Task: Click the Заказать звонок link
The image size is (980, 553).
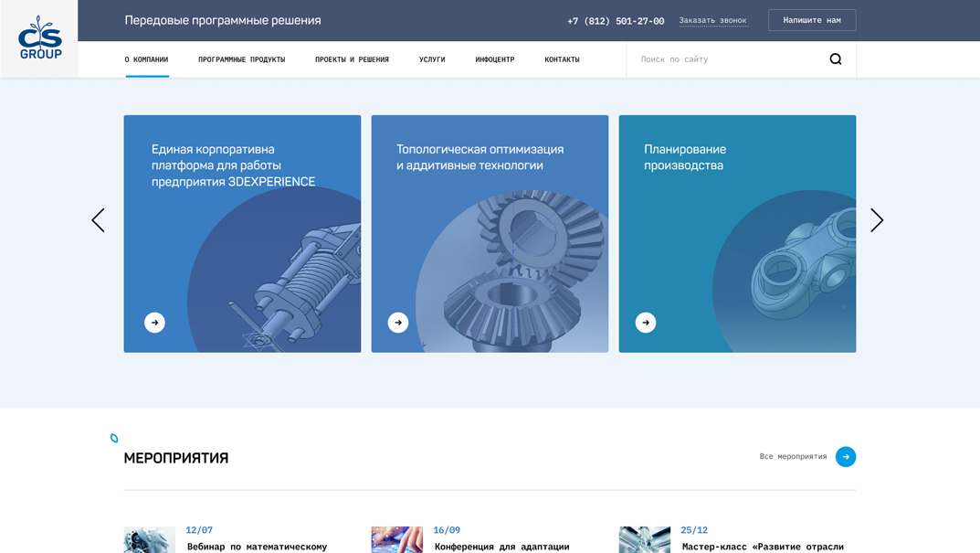Action: (712, 19)
